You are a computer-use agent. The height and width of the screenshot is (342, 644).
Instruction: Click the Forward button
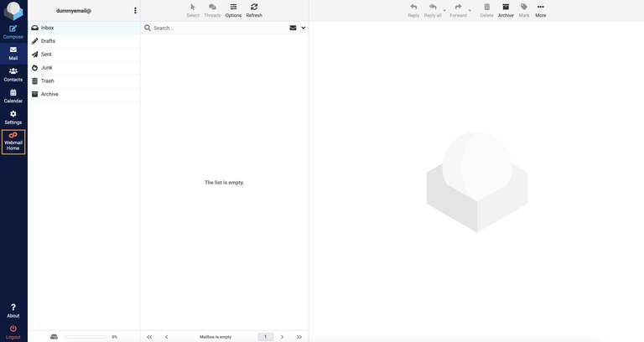pyautogui.click(x=458, y=11)
